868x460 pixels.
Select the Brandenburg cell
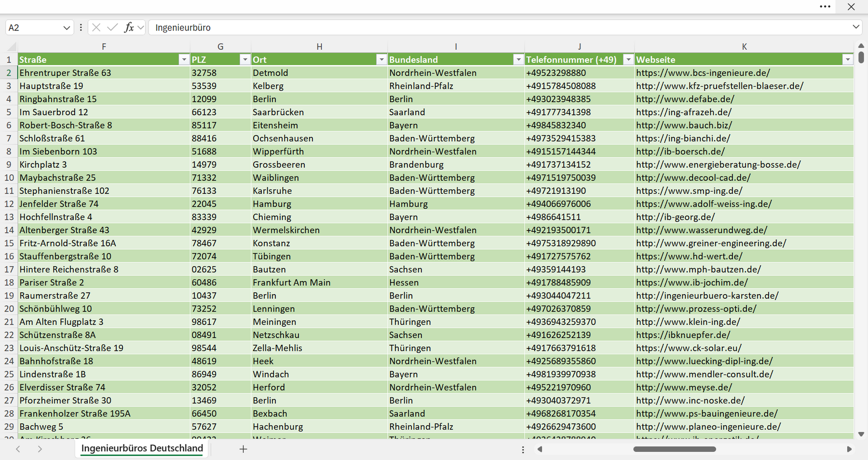click(x=456, y=164)
